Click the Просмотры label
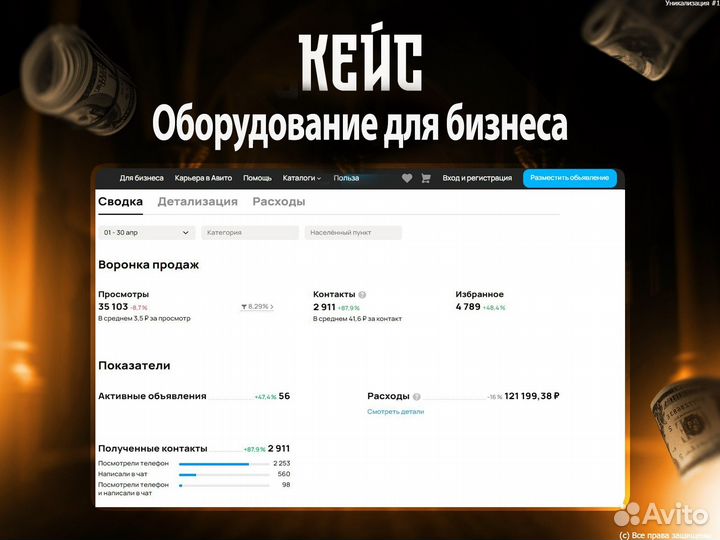720x540 pixels. (124, 294)
